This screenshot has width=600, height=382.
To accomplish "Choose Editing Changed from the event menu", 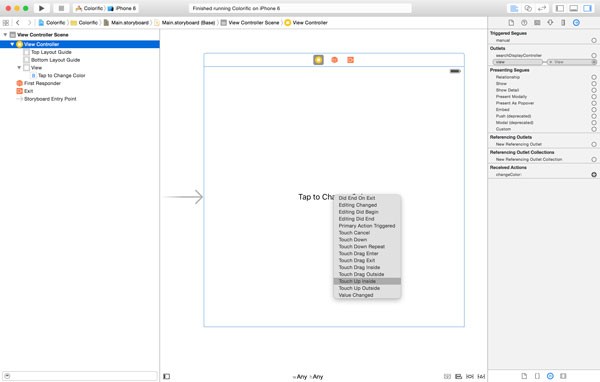I will 367,205.
